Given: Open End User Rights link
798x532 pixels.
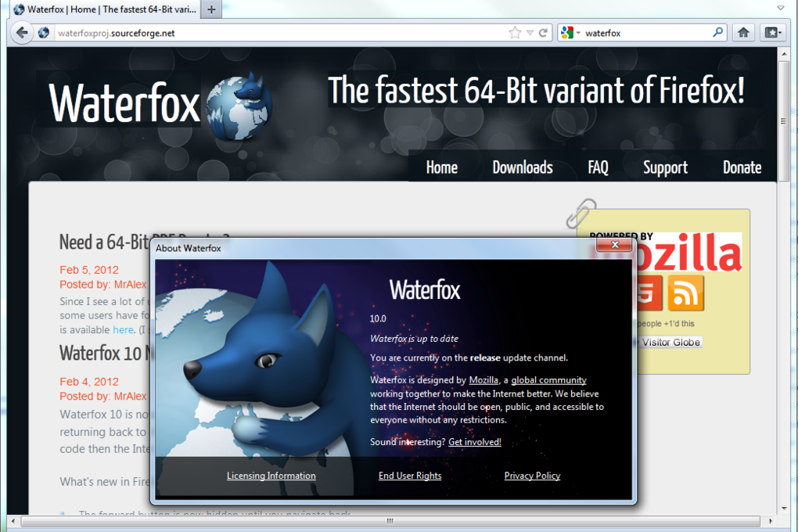Looking at the screenshot, I should pyautogui.click(x=410, y=476).
